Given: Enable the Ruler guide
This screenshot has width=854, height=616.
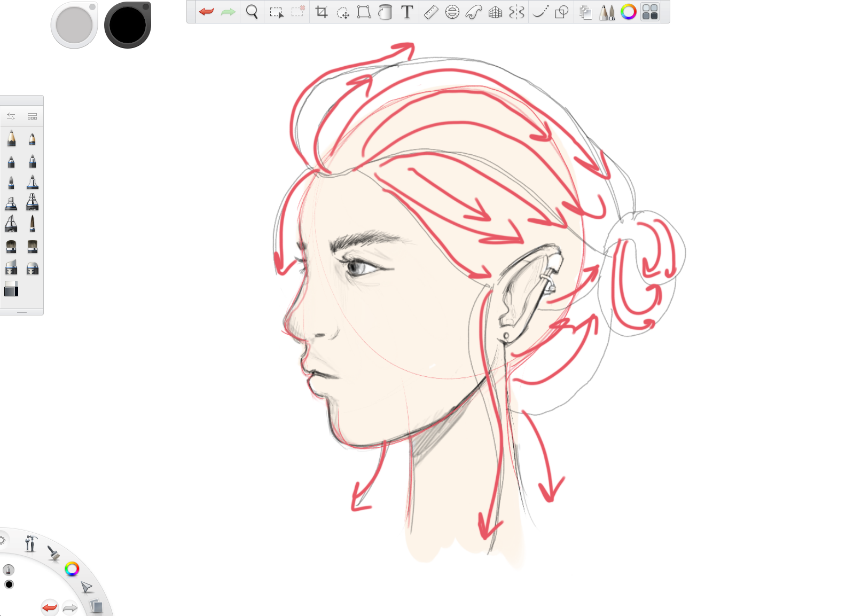Looking at the screenshot, I should 431,12.
